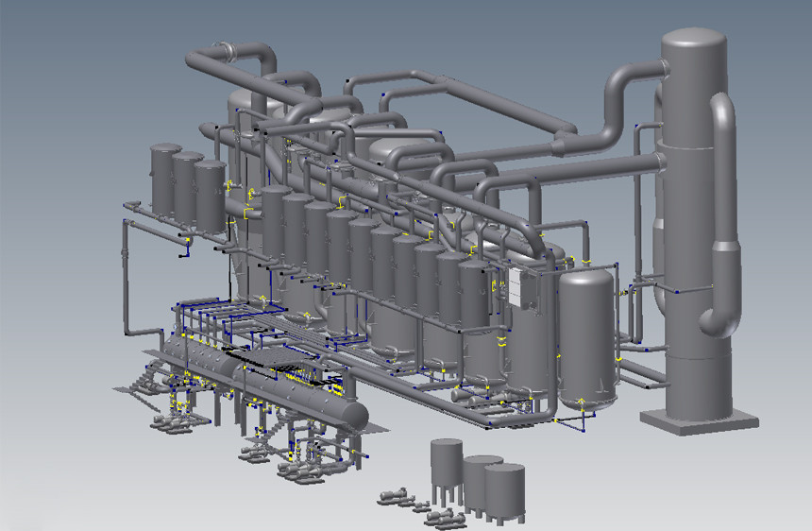The width and height of the screenshot is (812, 531).
Task: Select the vertical pipe on the far left
Action: pyautogui.click(x=126, y=274)
